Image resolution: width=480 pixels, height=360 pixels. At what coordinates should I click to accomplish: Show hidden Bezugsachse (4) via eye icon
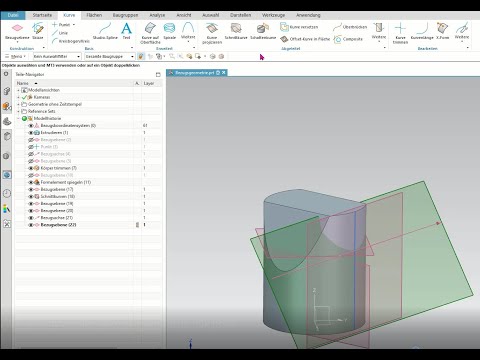point(31,154)
